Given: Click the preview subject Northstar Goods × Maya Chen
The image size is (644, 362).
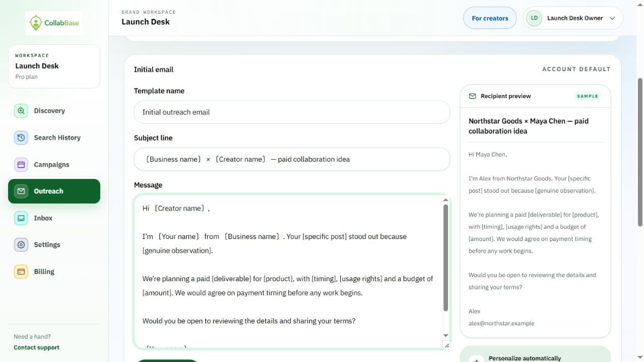Looking at the screenshot, I should tap(528, 126).
